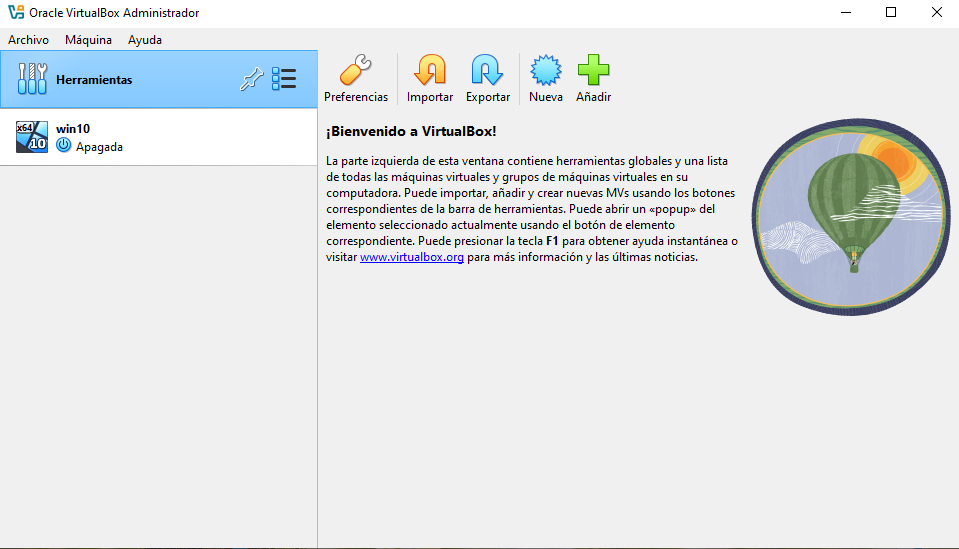959x549 pixels.
Task: Maximize the VirtualBox window
Action: (891, 13)
